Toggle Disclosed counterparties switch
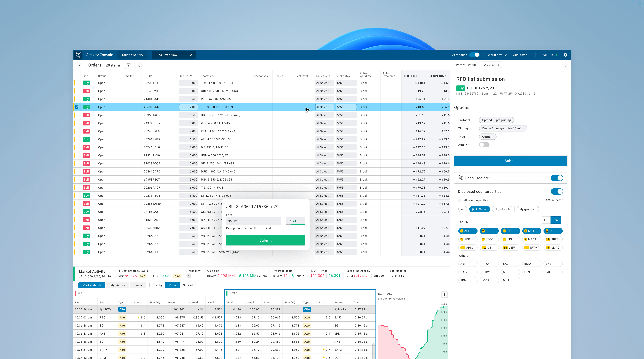Image resolution: width=644 pixels, height=359 pixels. pyautogui.click(x=557, y=191)
